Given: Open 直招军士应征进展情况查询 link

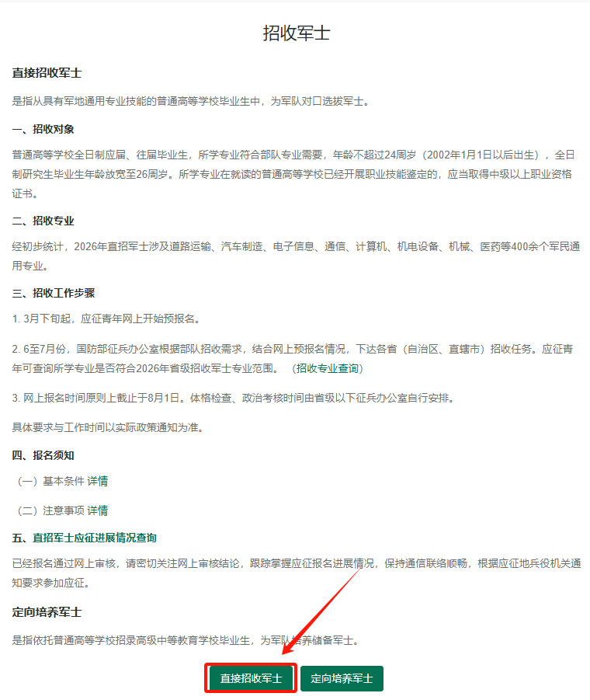Looking at the screenshot, I should click(95, 538).
